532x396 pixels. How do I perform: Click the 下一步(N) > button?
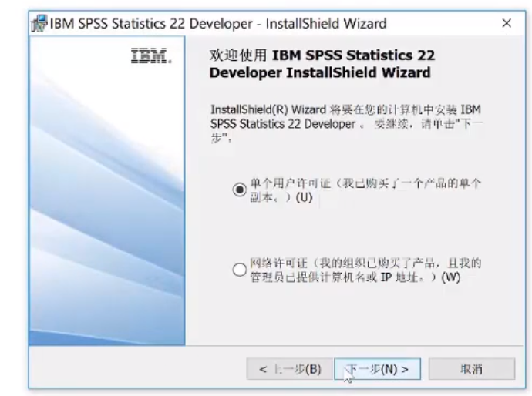point(377,369)
